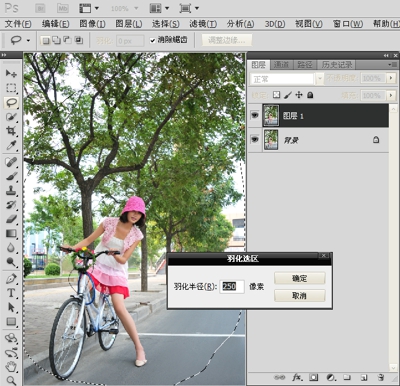This screenshot has height=386, width=400.
Task: Choose Subtract from selection mode
Action: tap(68, 40)
